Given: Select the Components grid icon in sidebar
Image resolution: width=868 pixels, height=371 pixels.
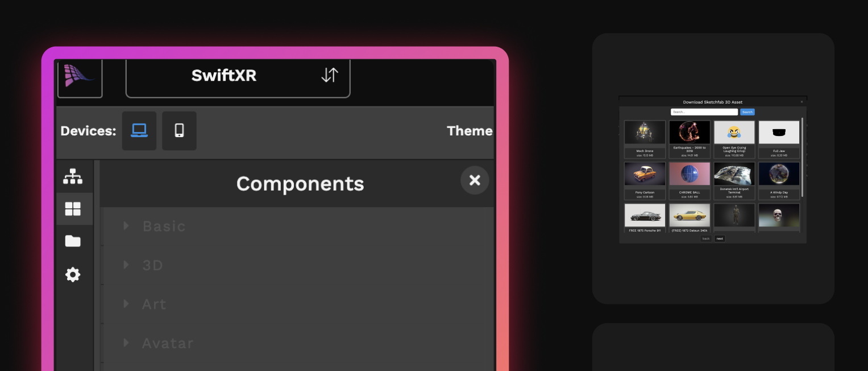Looking at the screenshot, I should pos(73,209).
